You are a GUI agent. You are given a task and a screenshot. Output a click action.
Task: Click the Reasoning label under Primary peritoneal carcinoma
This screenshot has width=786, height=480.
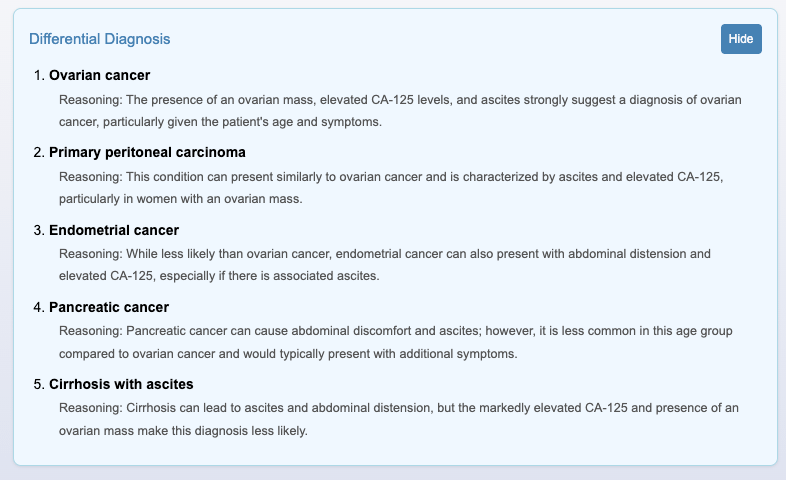click(x=90, y=177)
